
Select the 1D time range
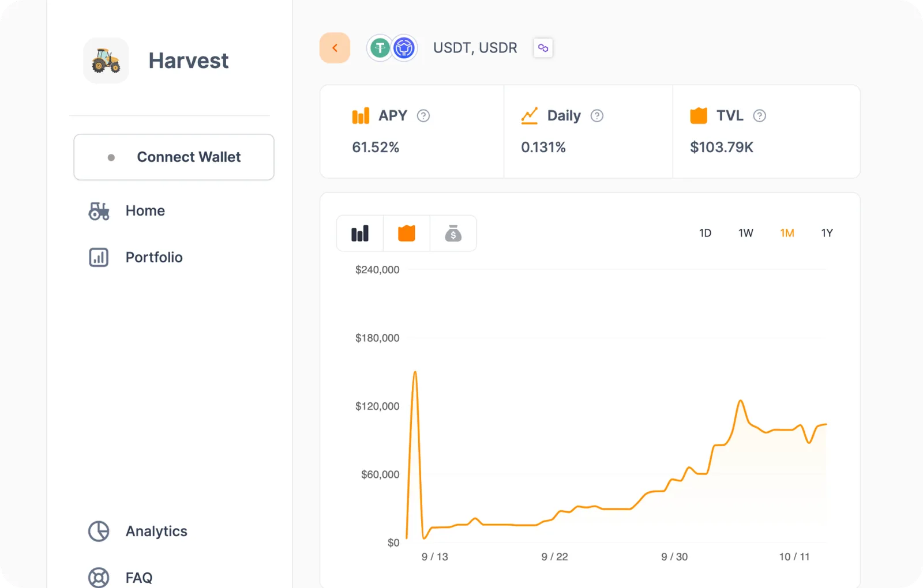click(705, 233)
